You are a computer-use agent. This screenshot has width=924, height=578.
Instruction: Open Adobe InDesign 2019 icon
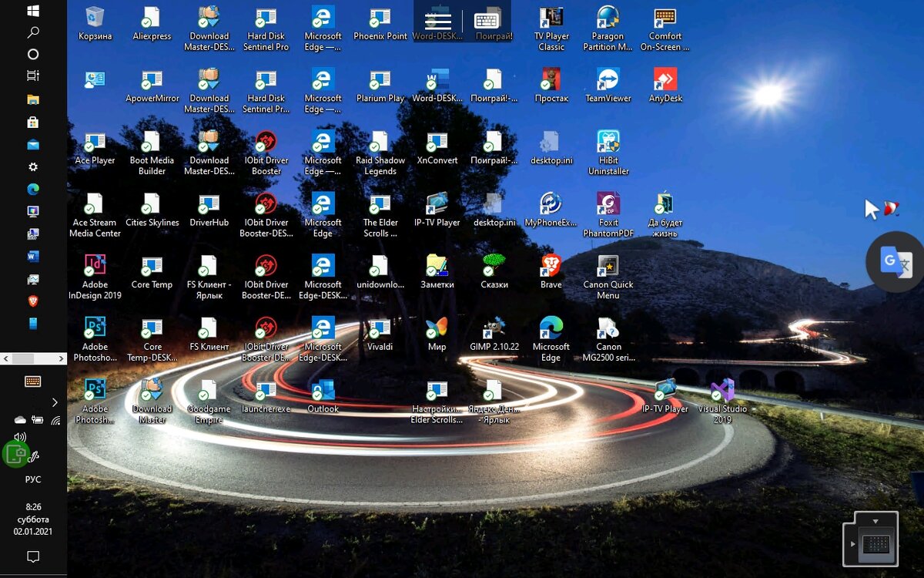coord(95,277)
